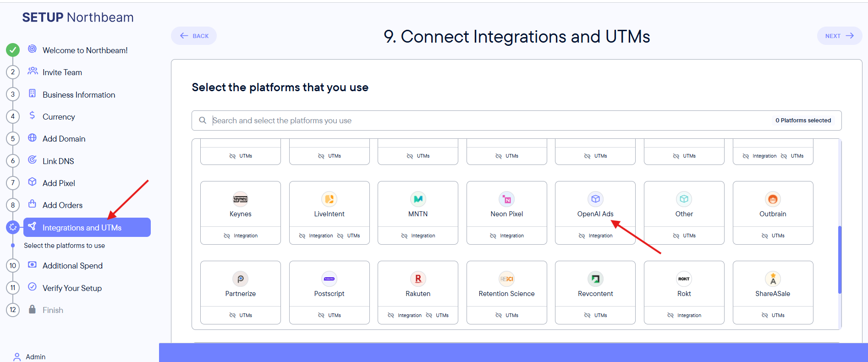Image resolution: width=868 pixels, height=362 pixels.
Task: Proceed with the NEXT button
Action: point(840,36)
